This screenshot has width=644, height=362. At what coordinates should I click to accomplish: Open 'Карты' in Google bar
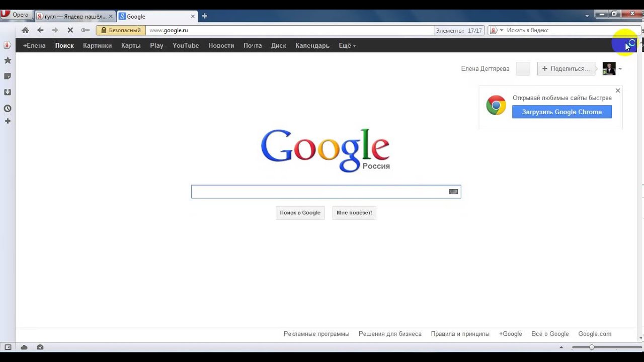(131, 45)
